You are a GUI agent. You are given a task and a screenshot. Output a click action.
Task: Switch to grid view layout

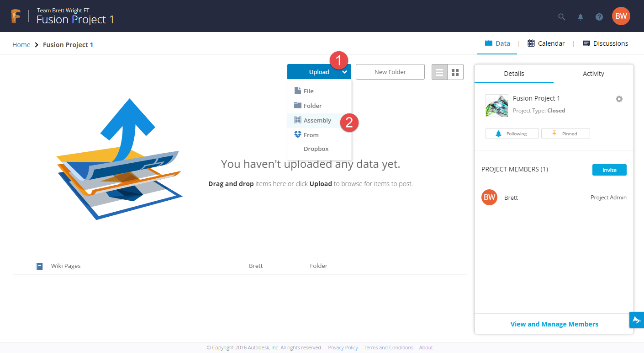click(455, 72)
